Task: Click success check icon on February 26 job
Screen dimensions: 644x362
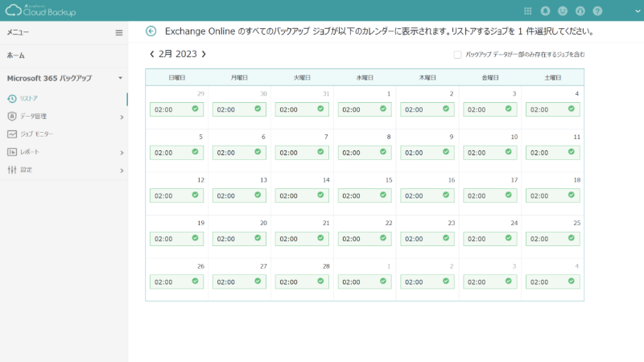Action: [x=195, y=281]
